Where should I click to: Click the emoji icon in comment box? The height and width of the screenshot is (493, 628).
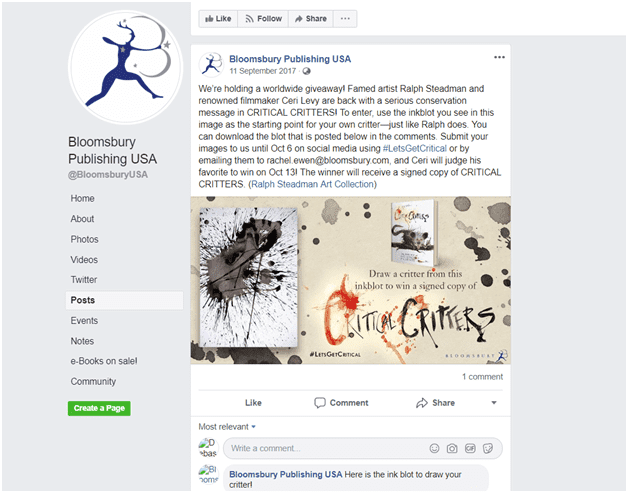coord(434,448)
